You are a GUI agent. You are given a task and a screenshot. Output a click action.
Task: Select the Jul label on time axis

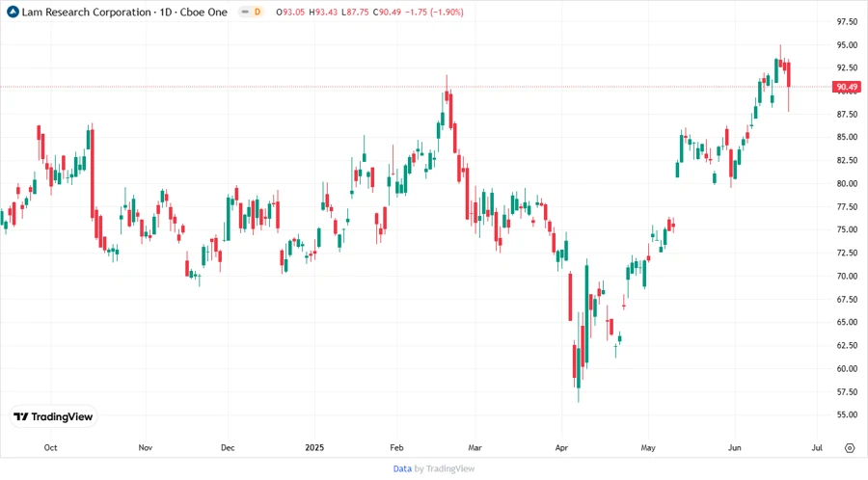click(x=817, y=447)
